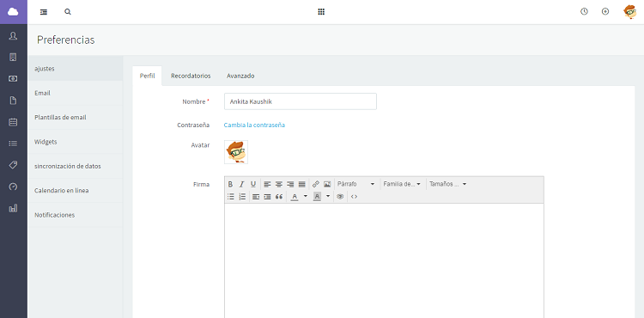The height and width of the screenshot is (318, 644).
Task: Click inside the Firma text area
Action: click(384, 260)
